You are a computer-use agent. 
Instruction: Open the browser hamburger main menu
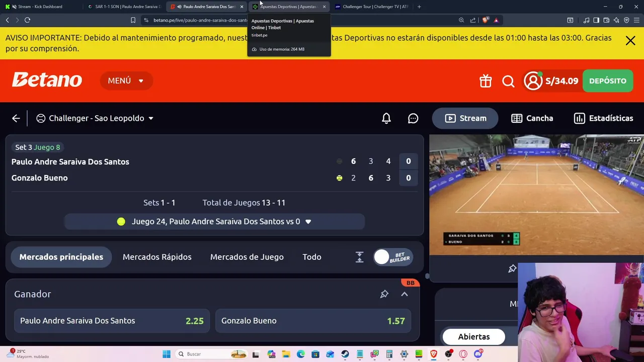click(637, 20)
